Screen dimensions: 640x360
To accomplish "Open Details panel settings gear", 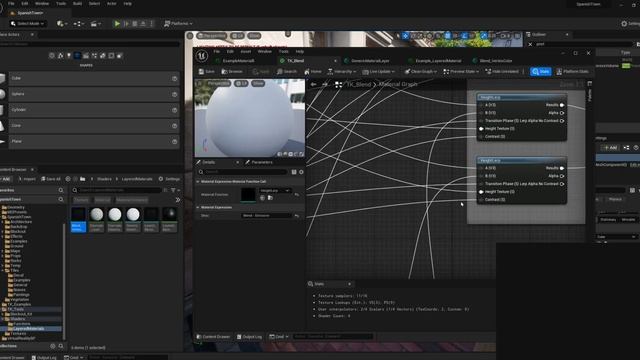I will click(x=301, y=172).
